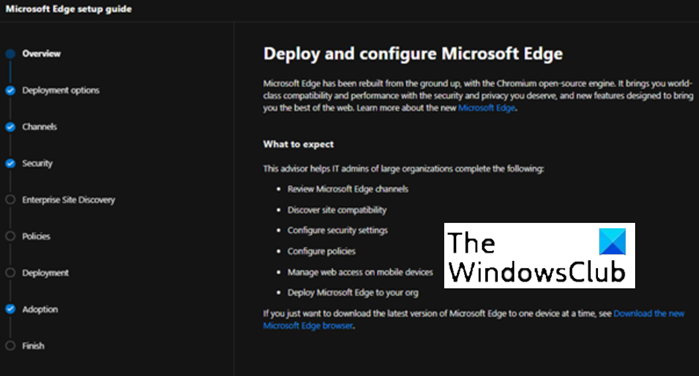Click the filled blue circle beside Overview
Image resolution: width=699 pixels, height=376 pixels.
coord(10,54)
